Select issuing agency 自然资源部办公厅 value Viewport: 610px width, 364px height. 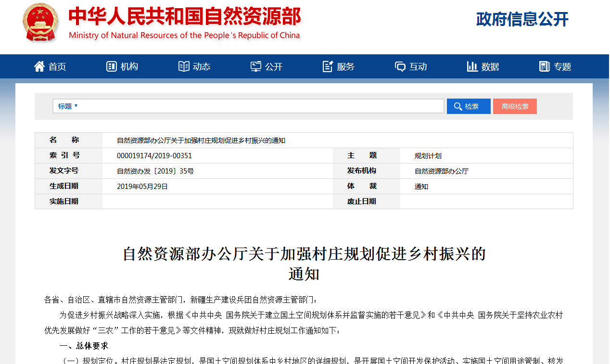(442, 171)
